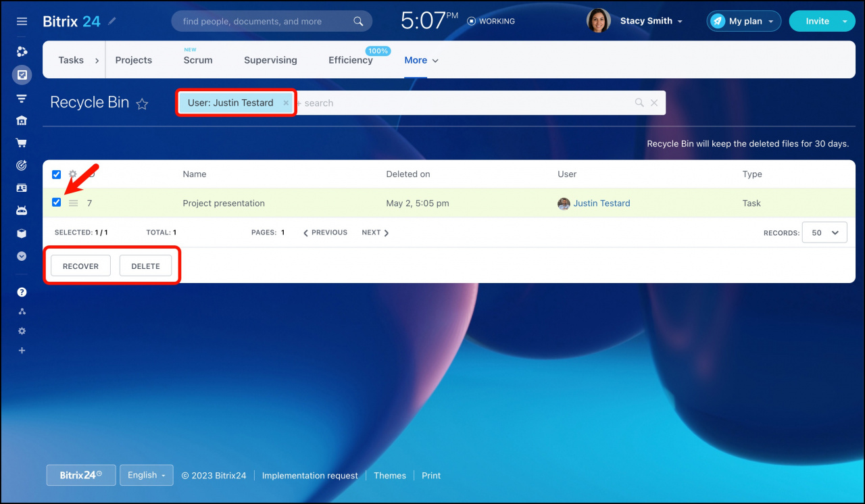Click the Print link in footer

[431, 476]
